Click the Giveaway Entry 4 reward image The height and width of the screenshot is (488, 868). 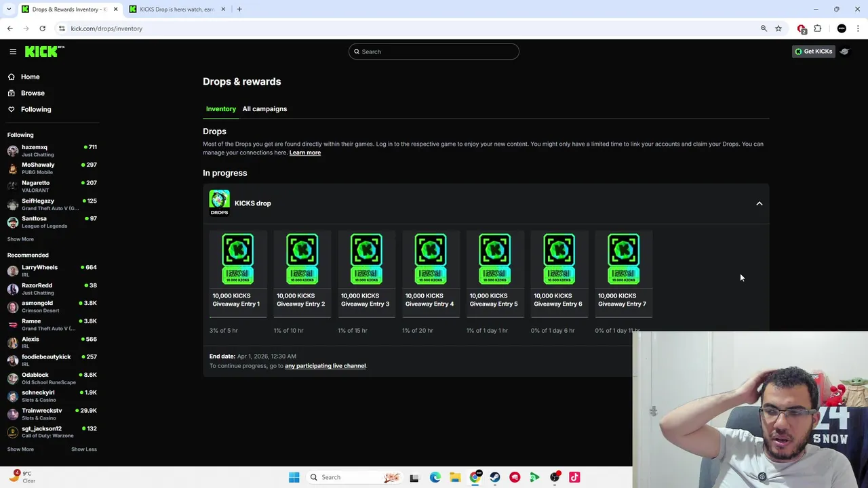pos(431,259)
